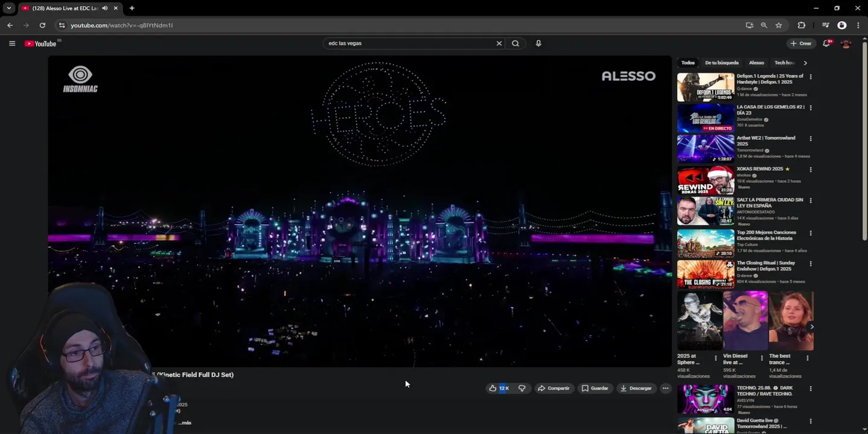
Task: Select the 'De tu búsqueda' filter chip
Action: pos(722,63)
